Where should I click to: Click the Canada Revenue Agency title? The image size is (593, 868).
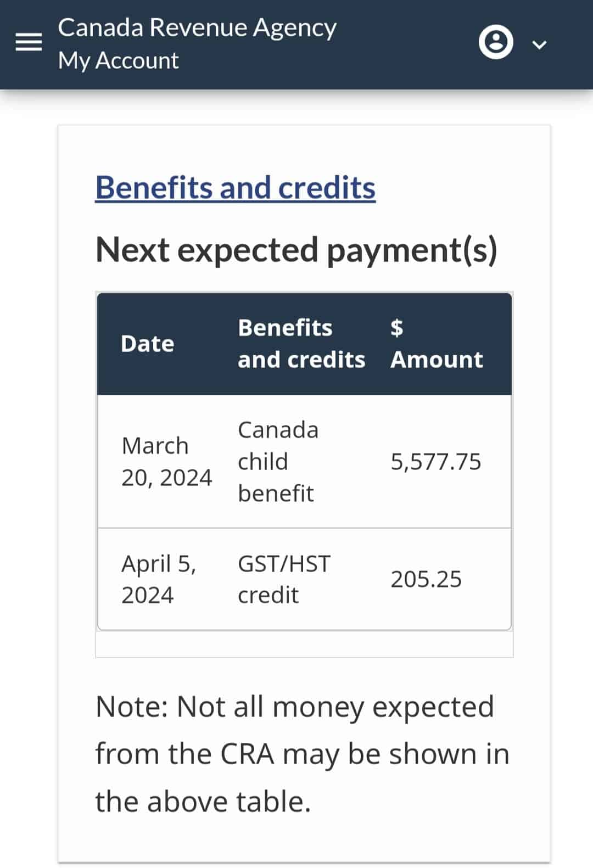point(197,27)
